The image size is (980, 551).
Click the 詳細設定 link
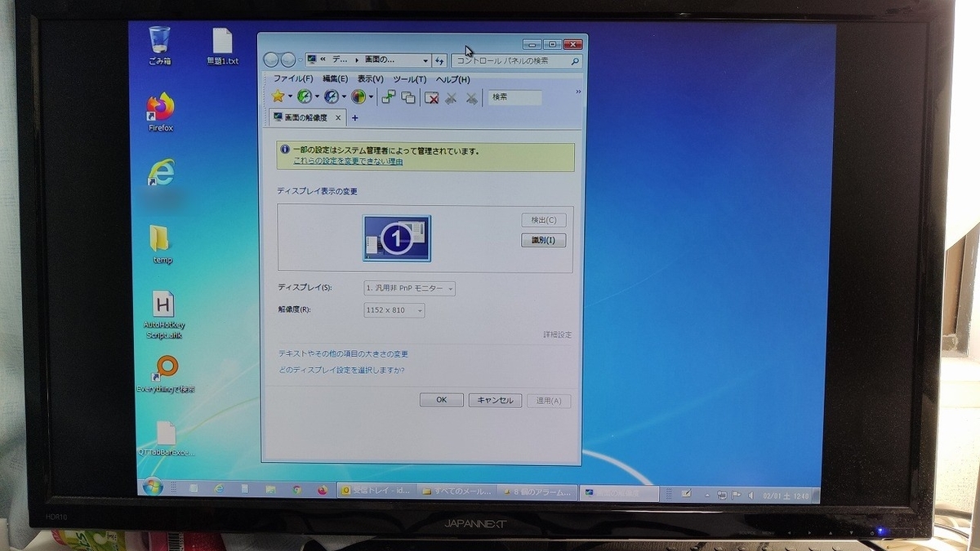(x=558, y=335)
